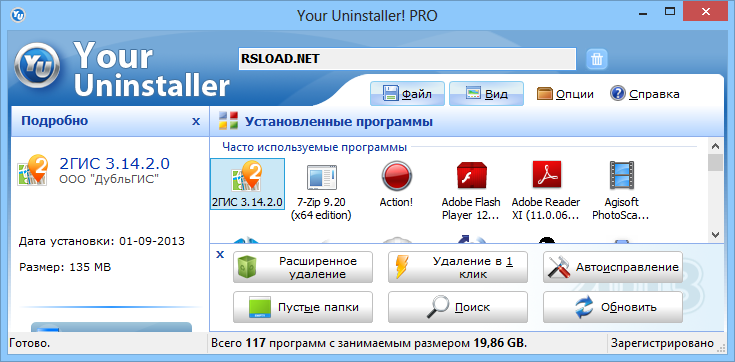Click the Зарегистрировано status text

662,344
